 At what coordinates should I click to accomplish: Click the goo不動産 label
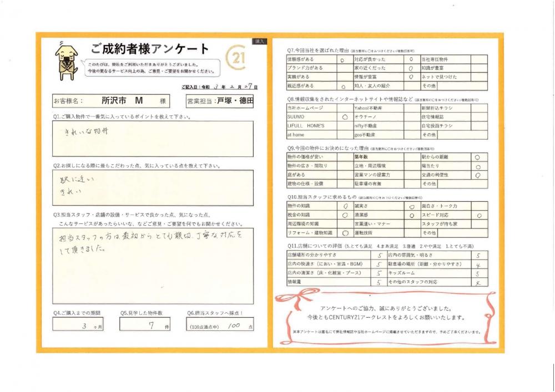365,135
